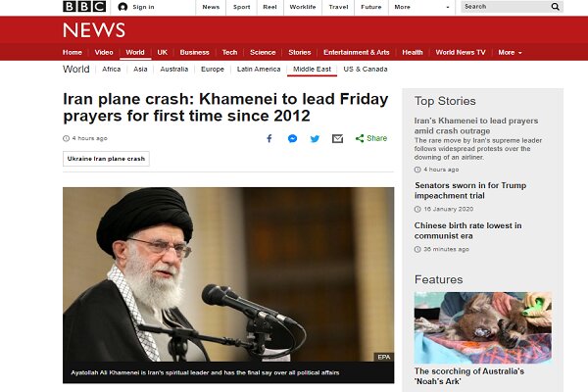Email article with envelope icon

(337, 139)
